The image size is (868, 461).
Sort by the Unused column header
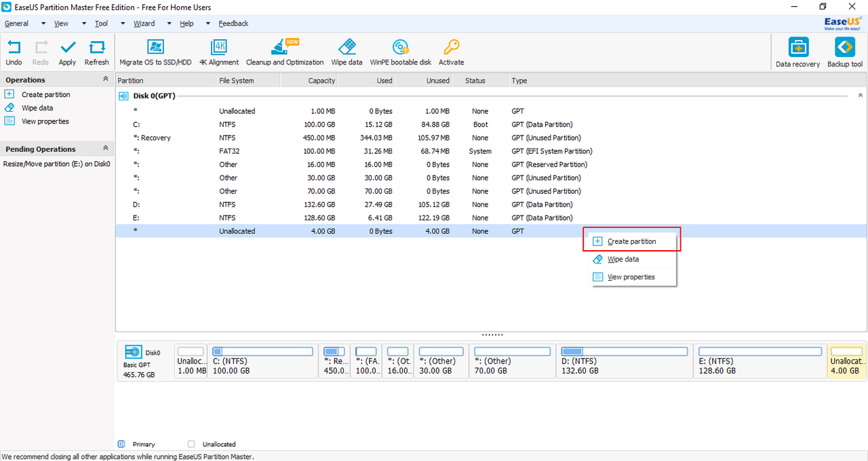pyautogui.click(x=423, y=81)
